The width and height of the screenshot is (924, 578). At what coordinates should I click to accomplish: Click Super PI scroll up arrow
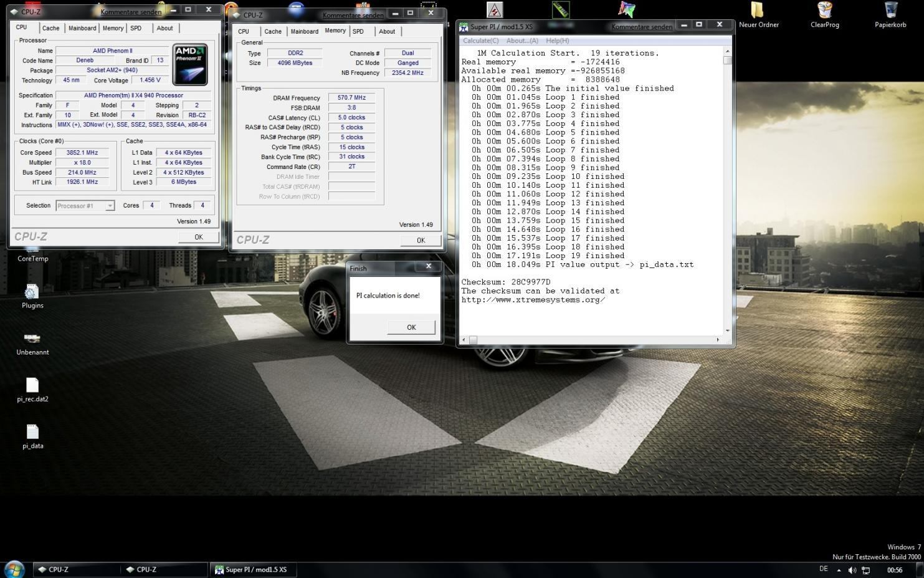(727, 51)
